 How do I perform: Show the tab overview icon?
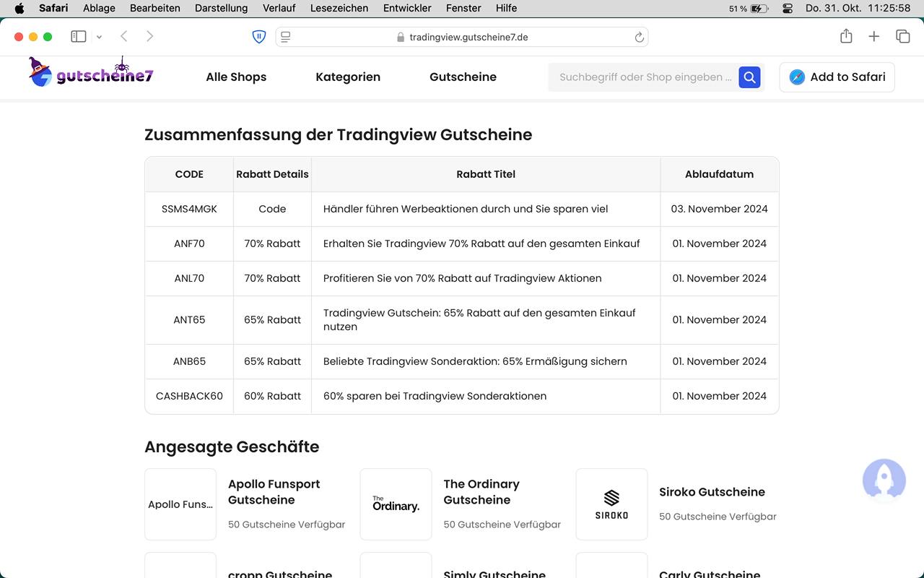pos(902,37)
